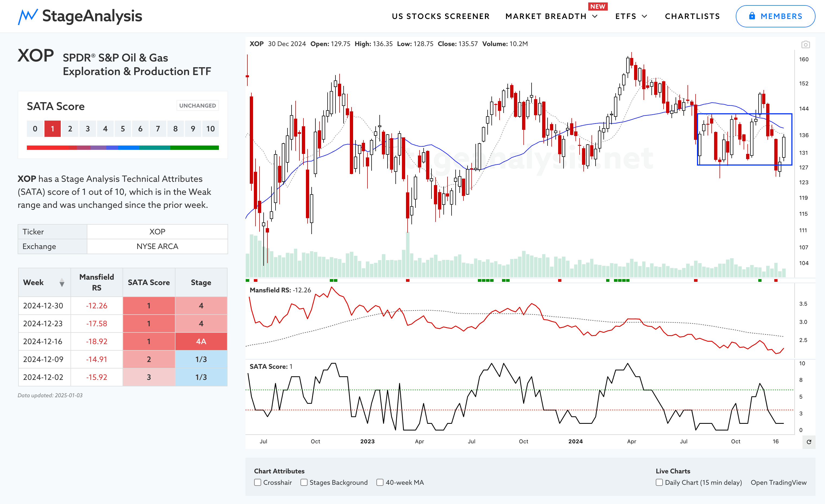Click the 2024-12-30 week cell
Screen dimensions: 825x504
pos(44,306)
